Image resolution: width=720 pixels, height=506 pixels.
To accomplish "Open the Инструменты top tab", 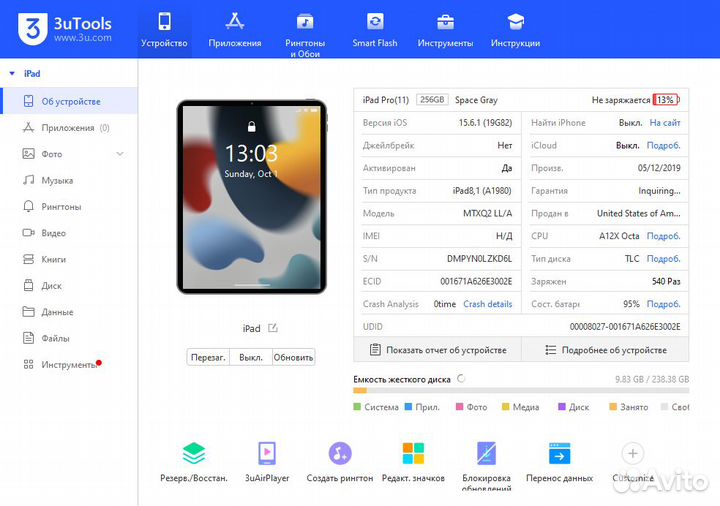I will [445, 29].
